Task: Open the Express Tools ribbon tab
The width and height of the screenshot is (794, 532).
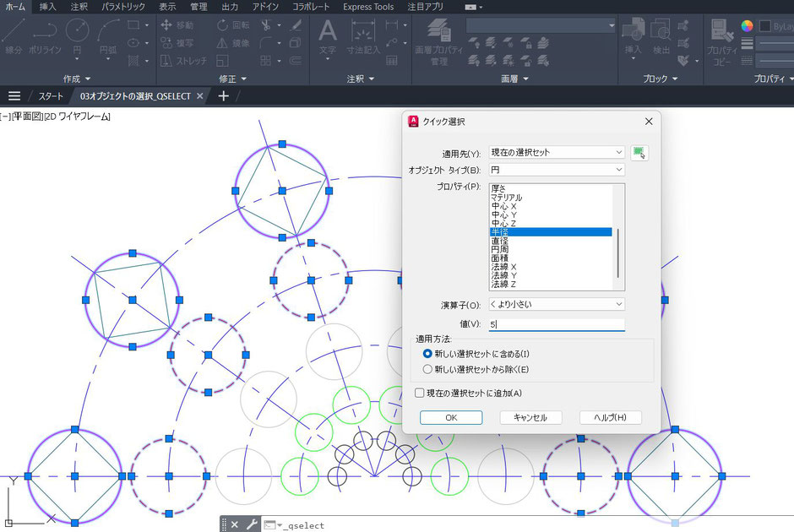Action: click(x=368, y=7)
